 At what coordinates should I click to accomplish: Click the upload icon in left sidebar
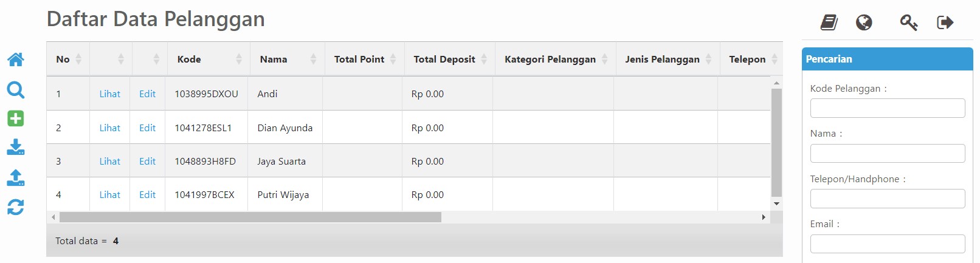(x=16, y=177)
